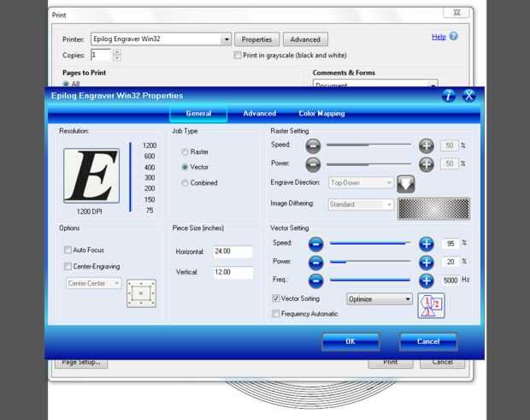The height and width of the screenshot is (420, 530).
Task: Click the Horizontal piece size field
Action: (233, 251)
